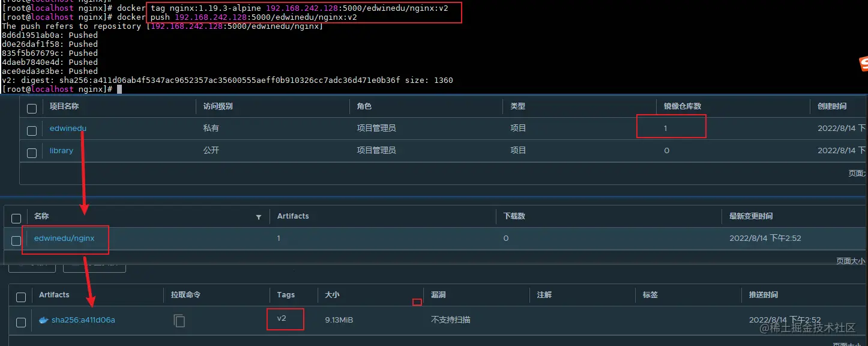Click terminal line 4daeb7840e4d: Pushed

coord(50,62)
